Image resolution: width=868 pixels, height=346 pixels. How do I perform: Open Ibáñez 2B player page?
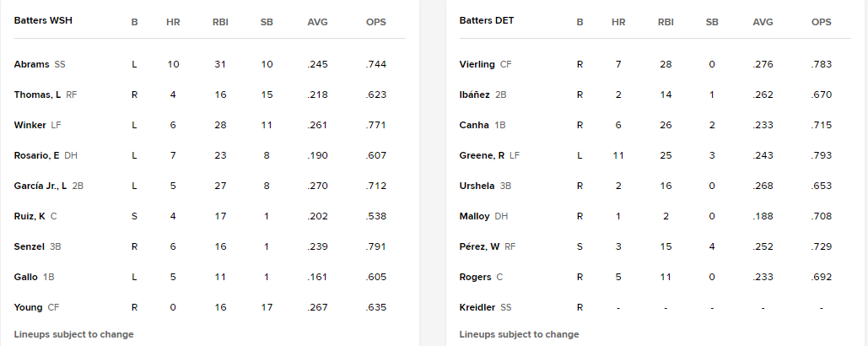coord(474,95)
